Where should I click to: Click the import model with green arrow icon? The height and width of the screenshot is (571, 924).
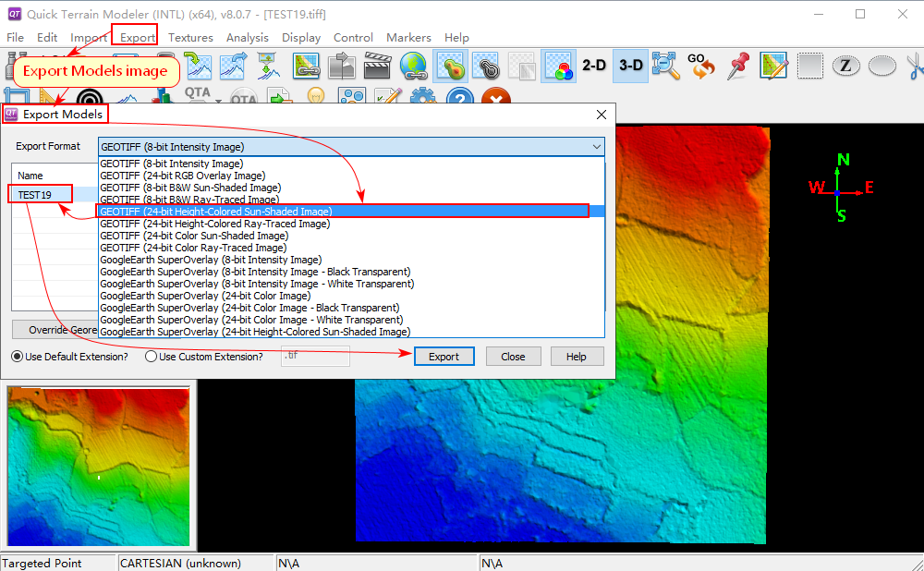pyautogui.click(x=198, y=66)
